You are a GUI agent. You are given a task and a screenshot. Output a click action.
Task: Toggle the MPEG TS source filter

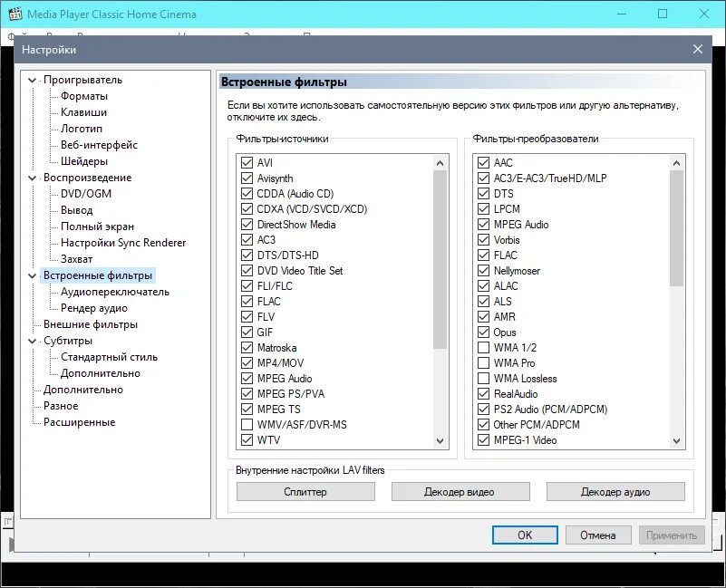247,410
